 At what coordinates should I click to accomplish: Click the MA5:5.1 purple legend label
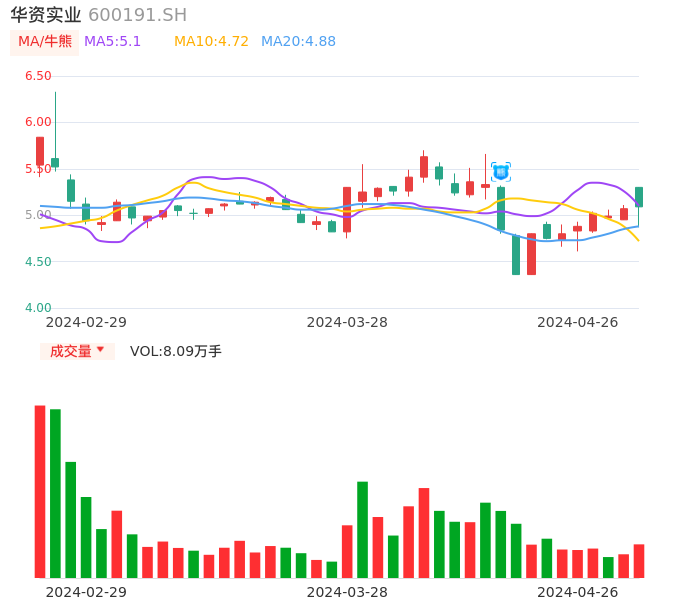tap(112, 42)
